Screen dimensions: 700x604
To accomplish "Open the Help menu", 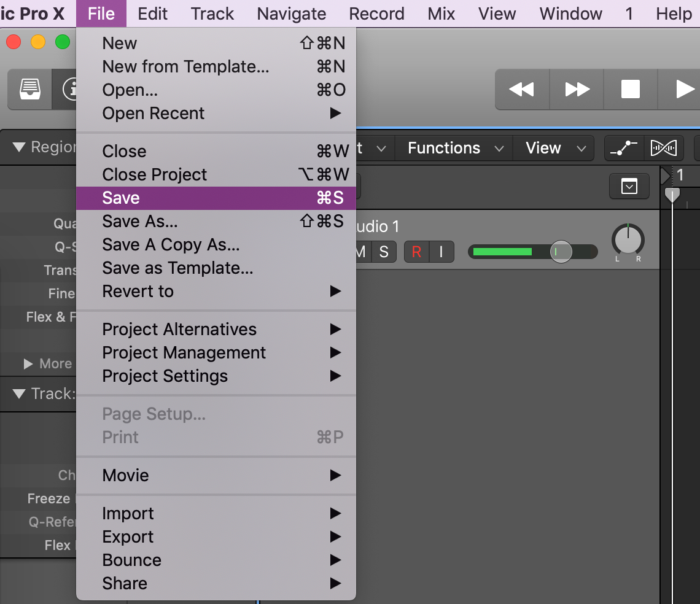I will [x=673, y=14].
